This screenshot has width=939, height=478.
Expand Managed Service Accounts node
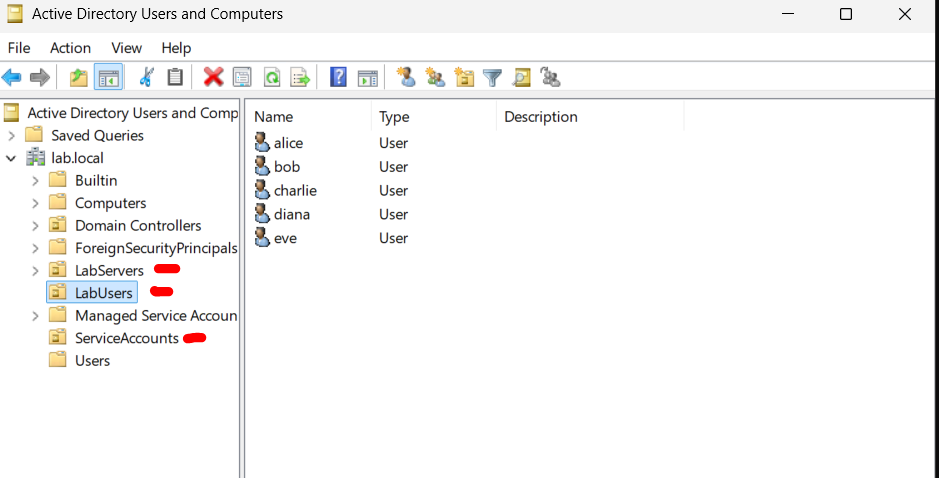[35, 316]
